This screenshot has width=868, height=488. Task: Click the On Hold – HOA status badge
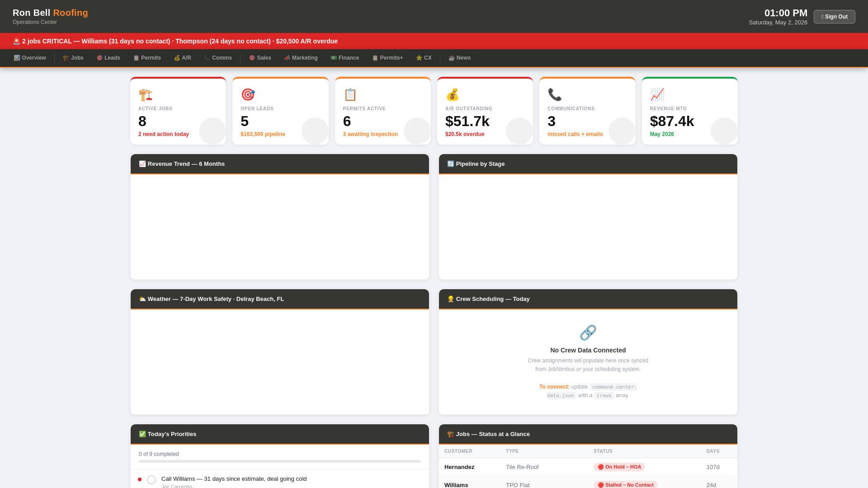point(619,467)
